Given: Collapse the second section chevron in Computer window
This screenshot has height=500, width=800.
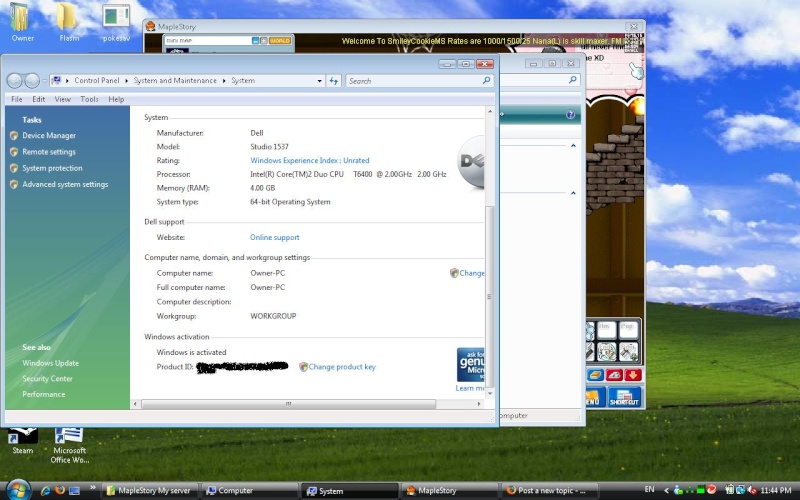Looking at the screenshot, I should coord(573,193).
